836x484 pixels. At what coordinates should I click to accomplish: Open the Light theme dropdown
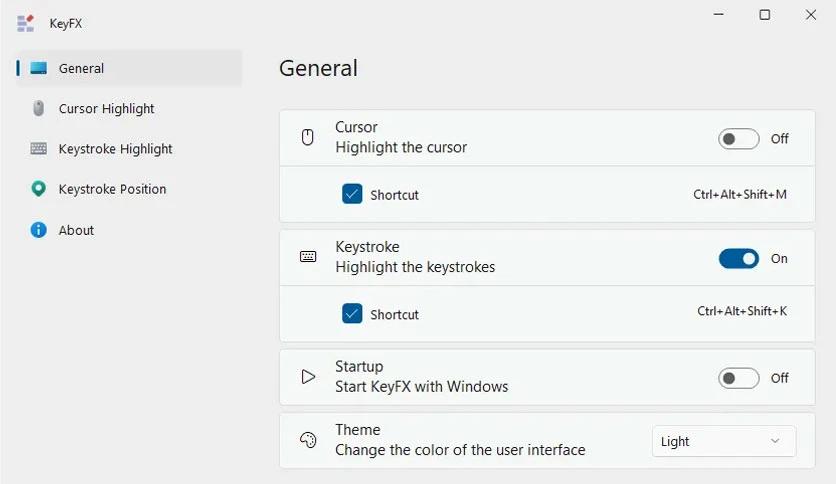tap(724, 441)
